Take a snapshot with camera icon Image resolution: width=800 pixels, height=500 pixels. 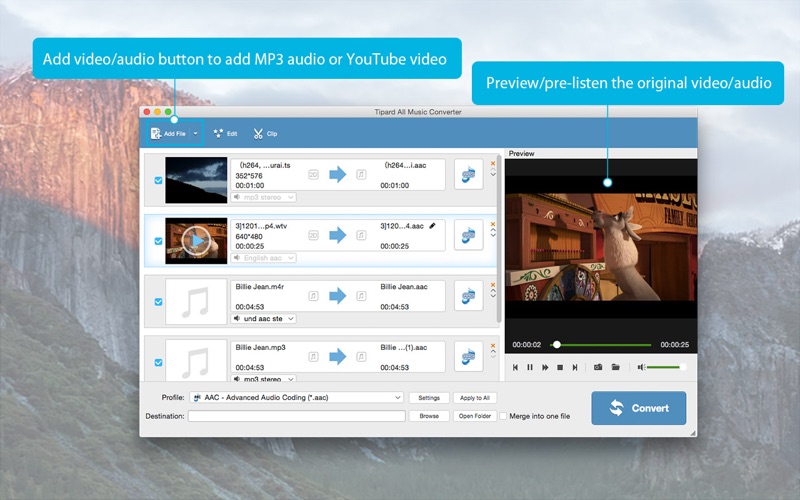pos(598,367)
